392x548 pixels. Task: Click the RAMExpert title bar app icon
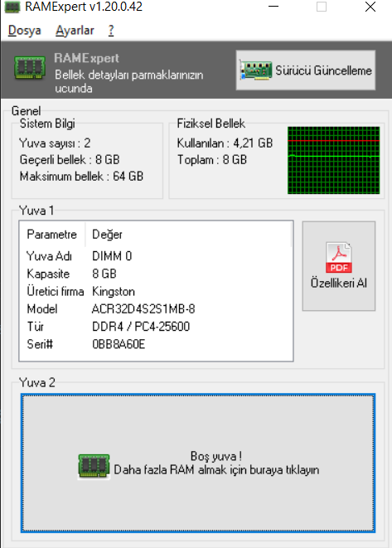pos(12,7)
